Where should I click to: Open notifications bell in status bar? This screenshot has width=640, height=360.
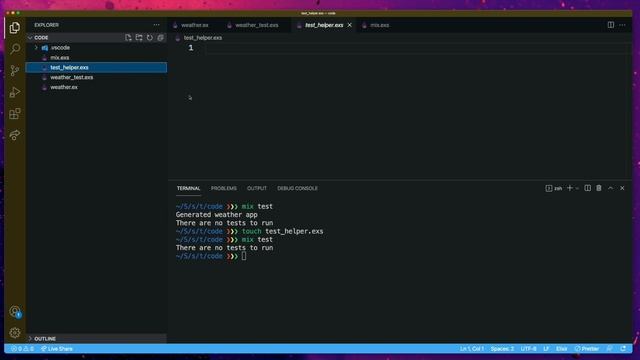[x=623, y=349]
